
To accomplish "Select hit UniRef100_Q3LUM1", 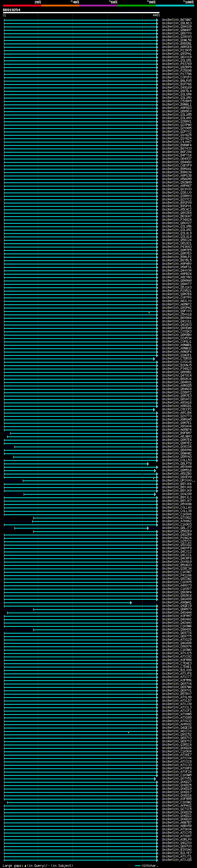I will pos(176,60).
